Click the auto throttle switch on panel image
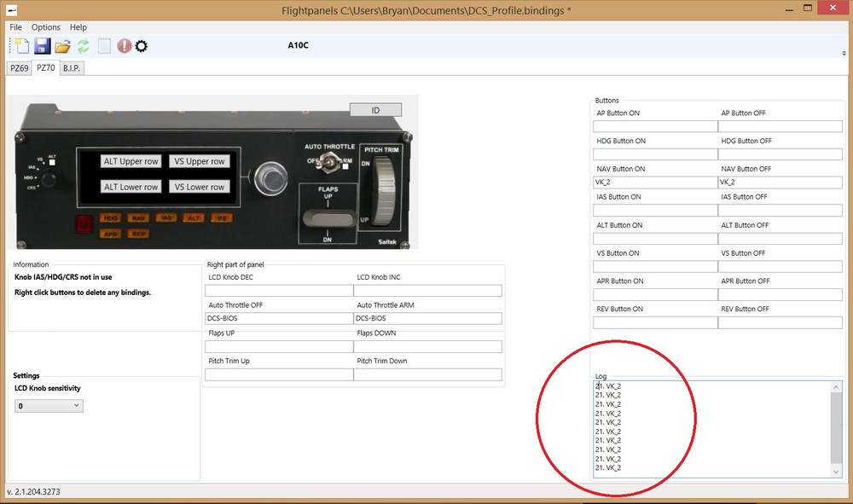The width and height of the screenshot is (853, 504). [328, 162]
